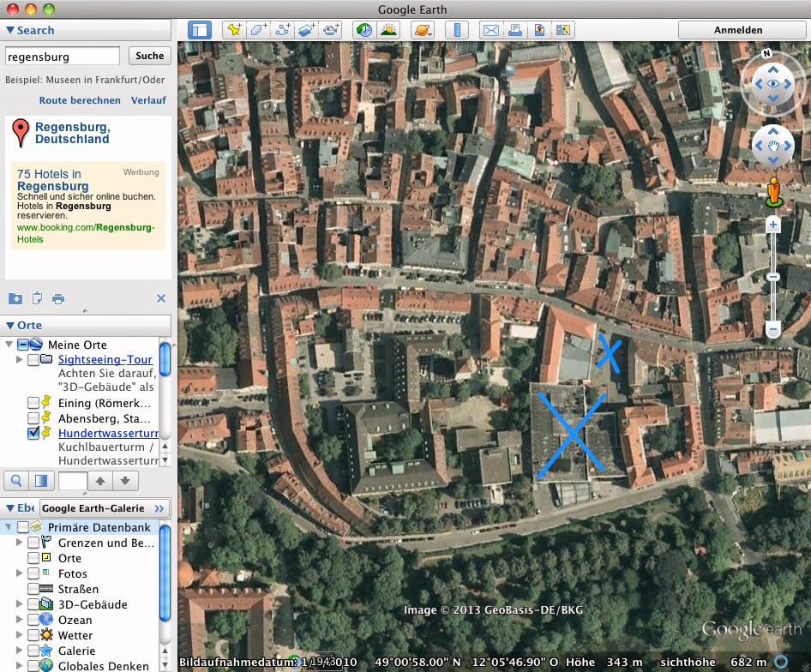The image size is (811, 672).
Task: Click in the regensburg search field
Action: click(x=62, y=56)
